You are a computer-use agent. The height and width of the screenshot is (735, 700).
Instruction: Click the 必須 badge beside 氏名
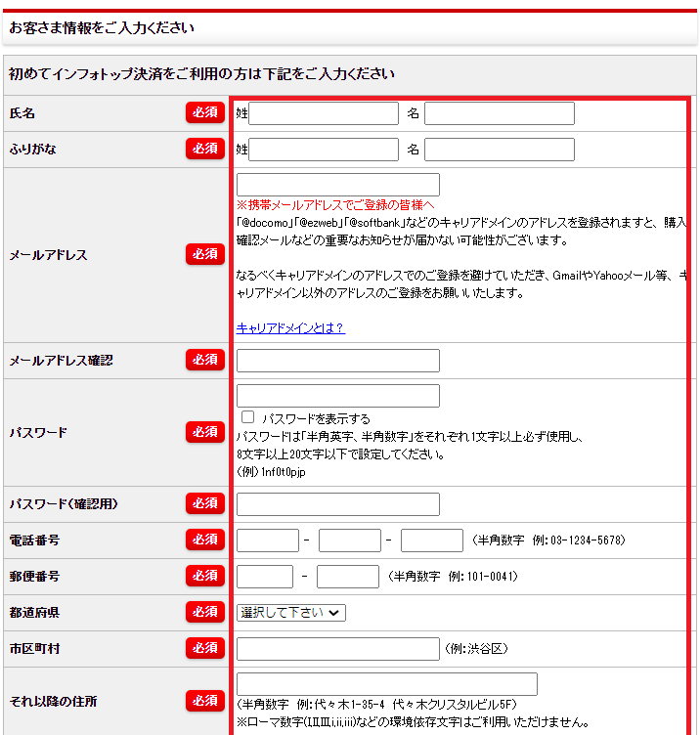[205, 112]
